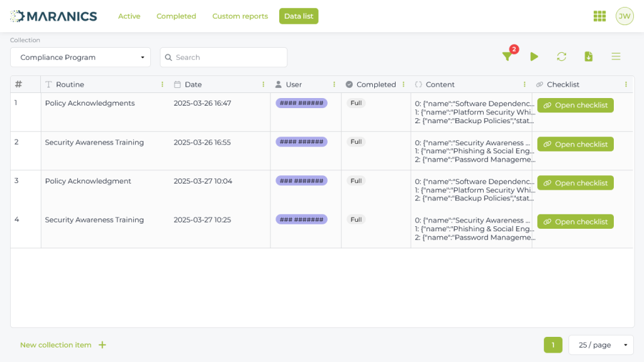Click the Completed column header label
644x362 pixels.
click(376, 84)
